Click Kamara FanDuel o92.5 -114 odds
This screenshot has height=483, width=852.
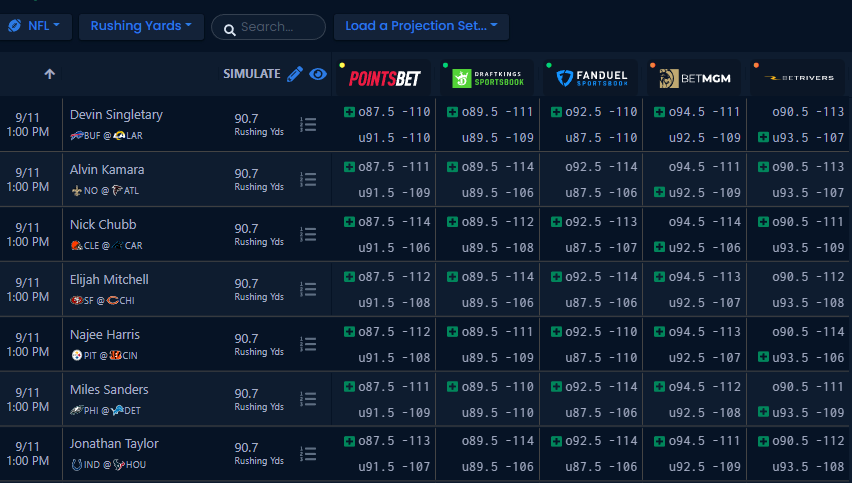[601, 167]
